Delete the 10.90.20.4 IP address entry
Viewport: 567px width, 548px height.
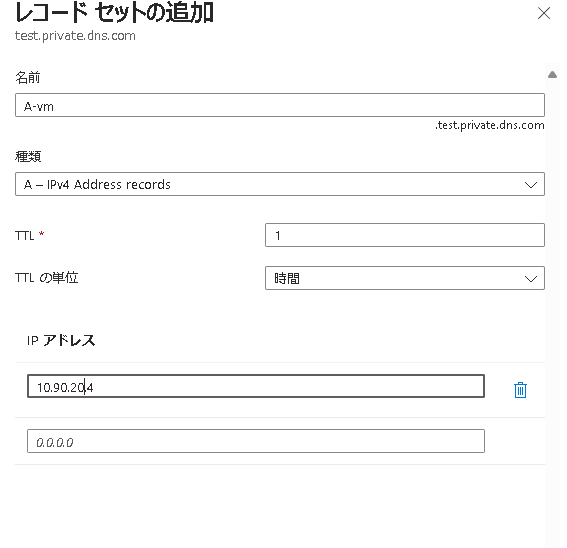pyautogui.click(x=520, y=390)
